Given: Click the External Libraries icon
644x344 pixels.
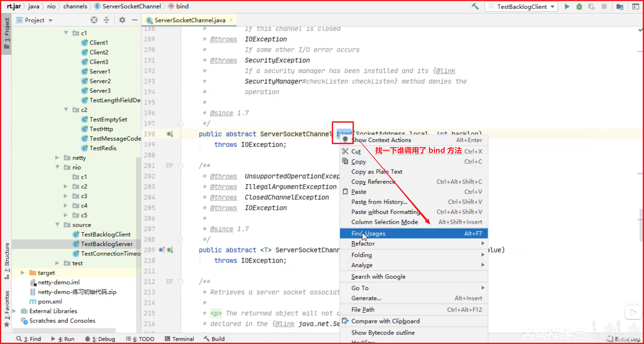Looking at the screenshot, I should (x=24, y=311).
